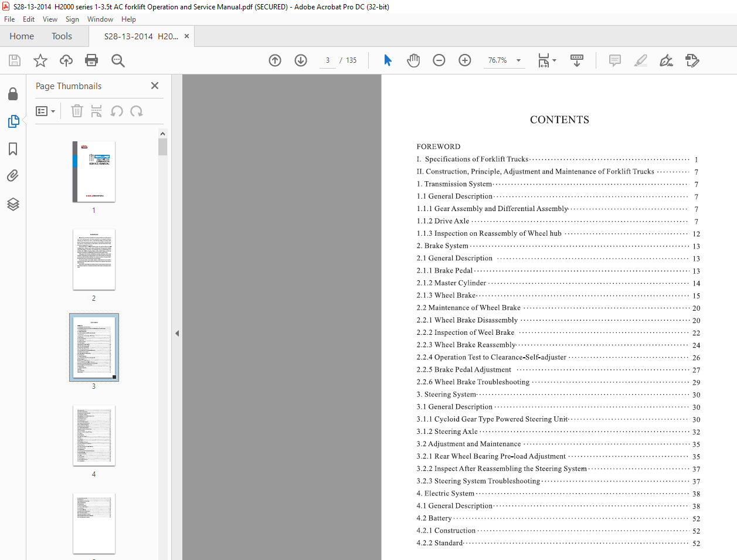
Task: Click the read mode scrolling icon
Action: [577, 60]
